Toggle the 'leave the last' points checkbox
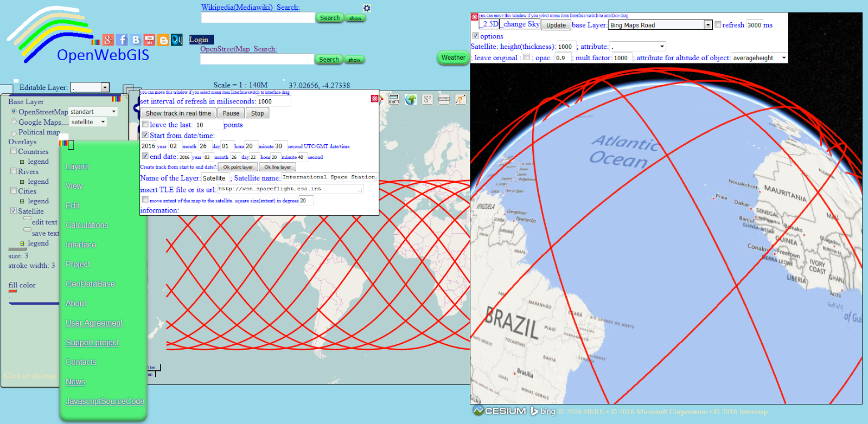Image resolution: width=868 pixels, height=424 pixels. (x=145, y=124)
